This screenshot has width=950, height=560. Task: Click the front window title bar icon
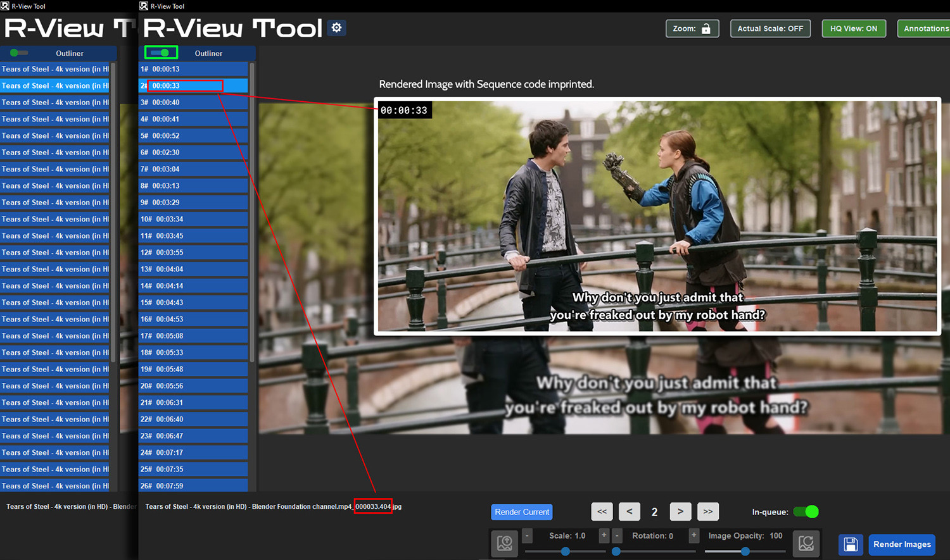click(144, 6)
